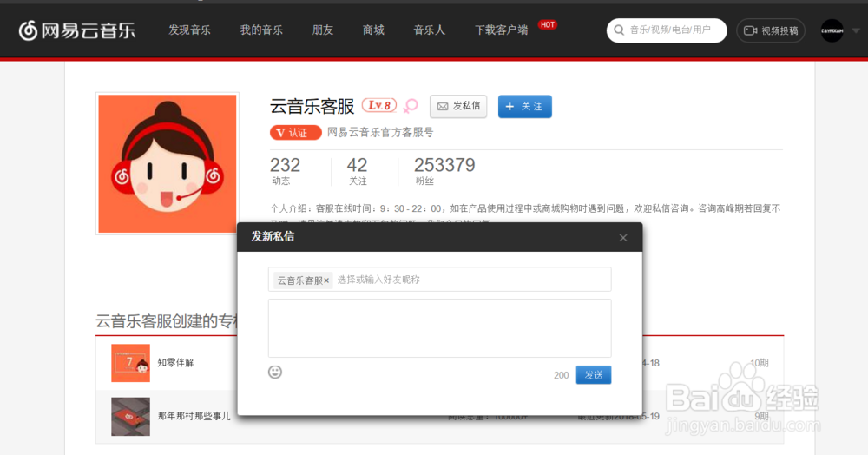This screenshot has width=868, height=455.
Task: Open the 商城 store link
Action: [373, 30]
